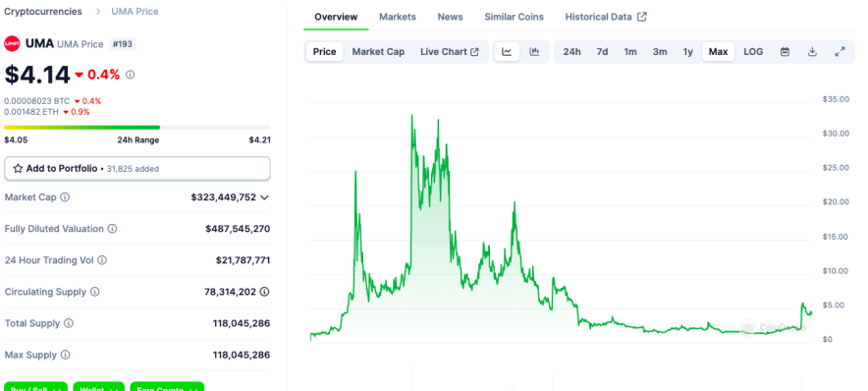
Task: Click the $4.05 range low value
Action: 16,140
